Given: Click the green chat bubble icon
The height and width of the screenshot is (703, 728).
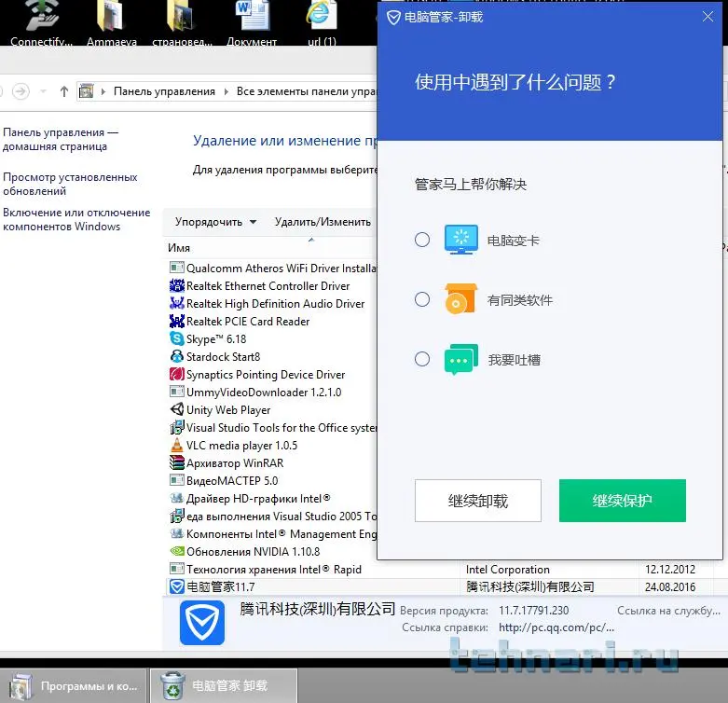Looking at the screenshot, I should (461, 359).
